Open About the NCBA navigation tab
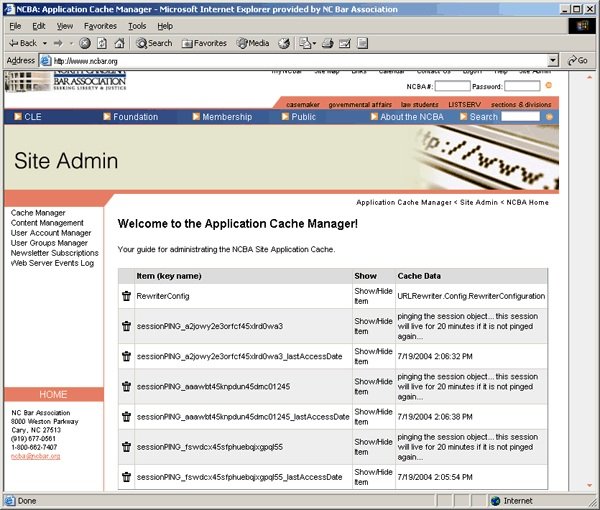The width and height of the screenshot is (600, 510). coord(407,117)
